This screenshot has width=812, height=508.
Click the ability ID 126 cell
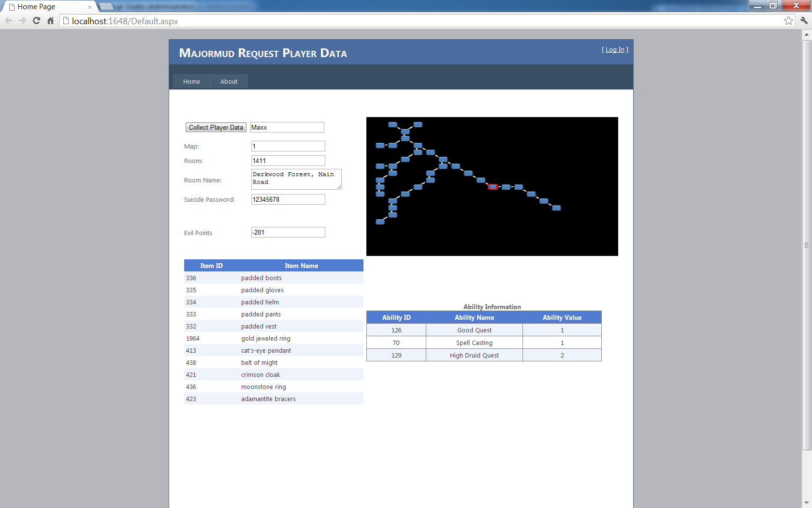396,330
